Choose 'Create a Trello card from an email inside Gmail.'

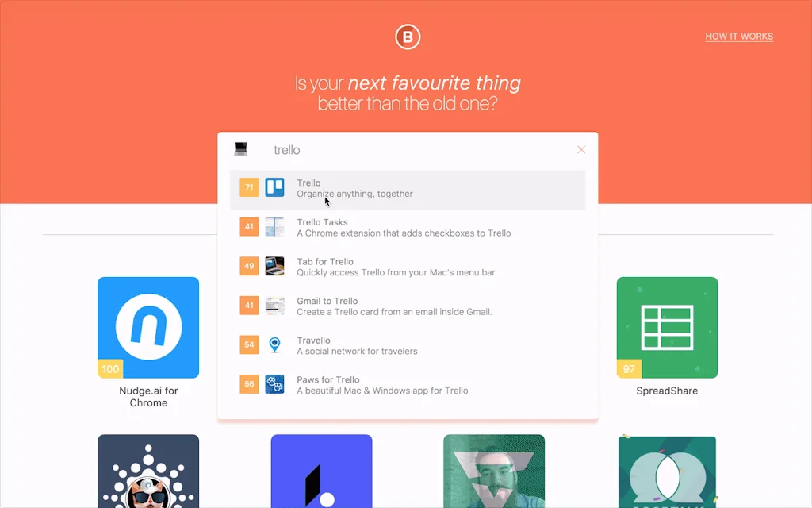[394, 312]
